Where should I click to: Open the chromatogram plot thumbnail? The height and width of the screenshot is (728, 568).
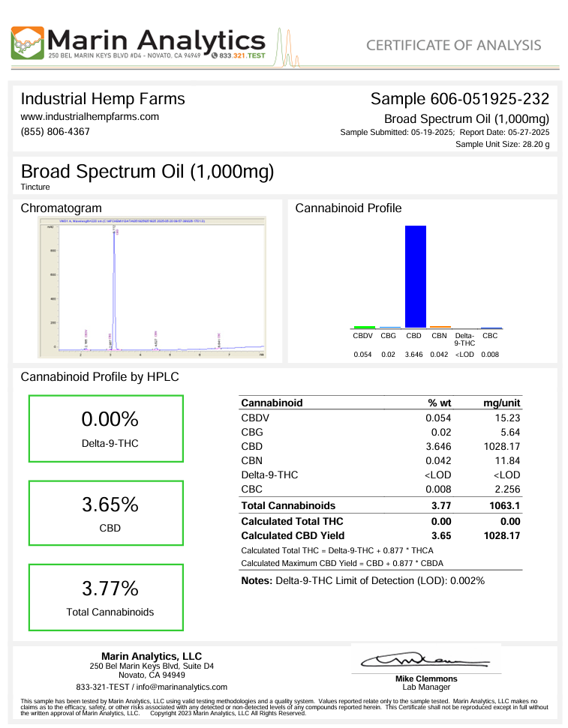tap(152, 287)
